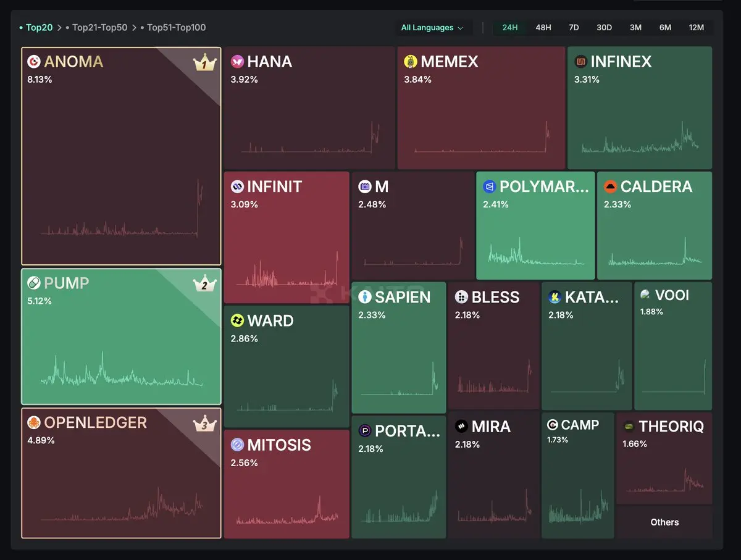Go to the Top21-Top50 group
Screen dimensions: 741x560
click(100, 28)
